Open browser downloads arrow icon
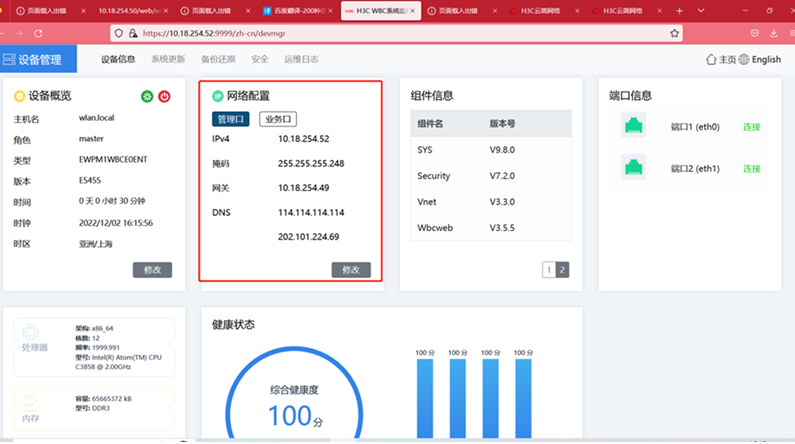Screen dimensions: 795x444 pos(774,33)
